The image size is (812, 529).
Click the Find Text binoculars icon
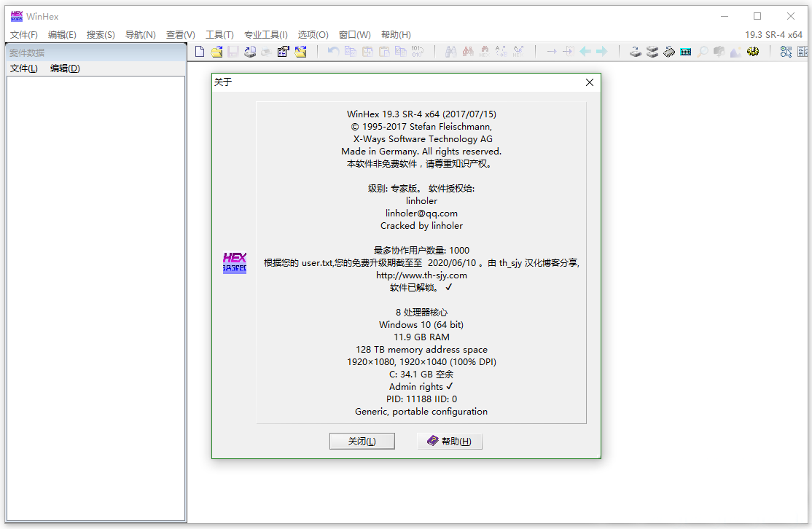pos(451,51)
